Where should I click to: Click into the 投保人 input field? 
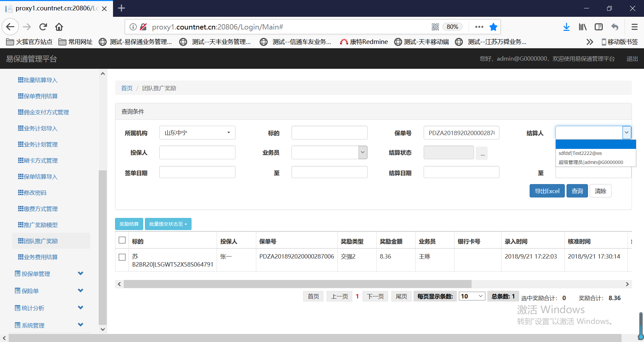click(x=197, y=153)
